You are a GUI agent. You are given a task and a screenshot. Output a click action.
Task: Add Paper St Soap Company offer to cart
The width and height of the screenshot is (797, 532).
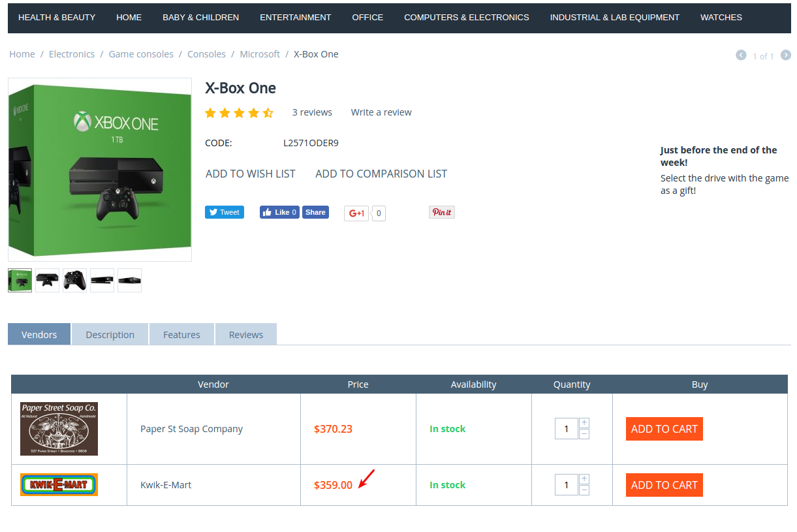(x=664, y=429)
